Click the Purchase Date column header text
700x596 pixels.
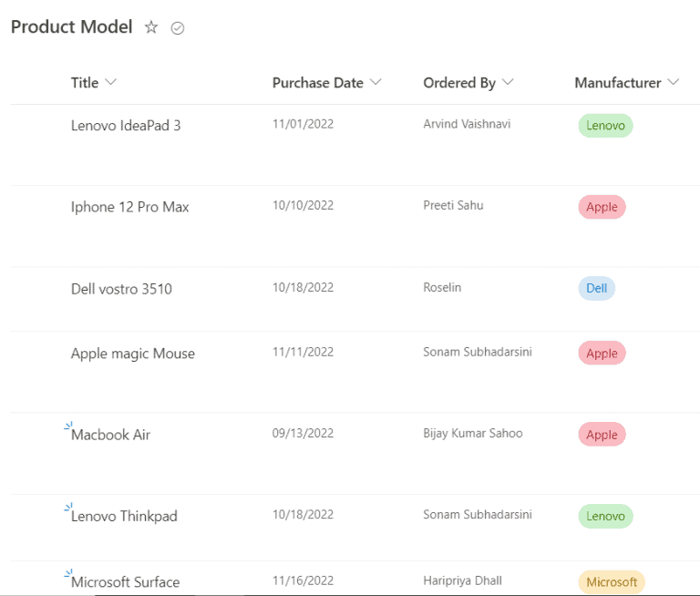tap(318, 83)
